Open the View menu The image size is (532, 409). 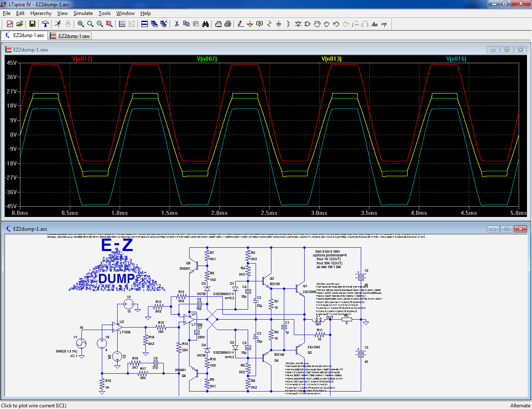click(x=62, y=13)
